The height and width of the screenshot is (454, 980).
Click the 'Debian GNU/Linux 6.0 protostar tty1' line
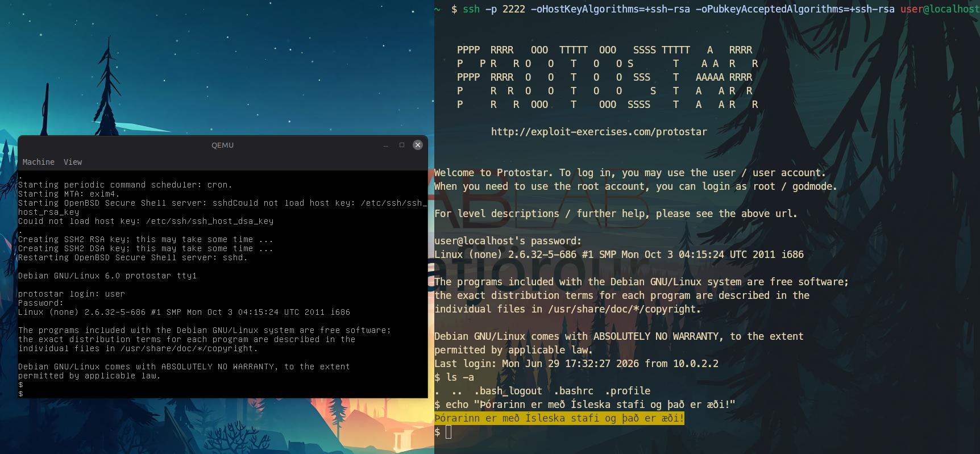tap(107, 276)
